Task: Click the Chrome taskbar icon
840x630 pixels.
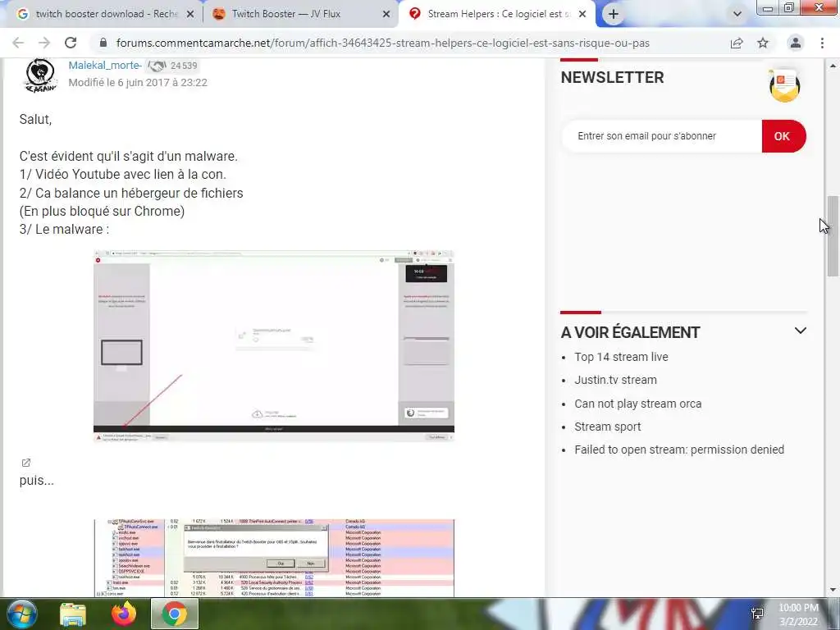Action: 175,614
